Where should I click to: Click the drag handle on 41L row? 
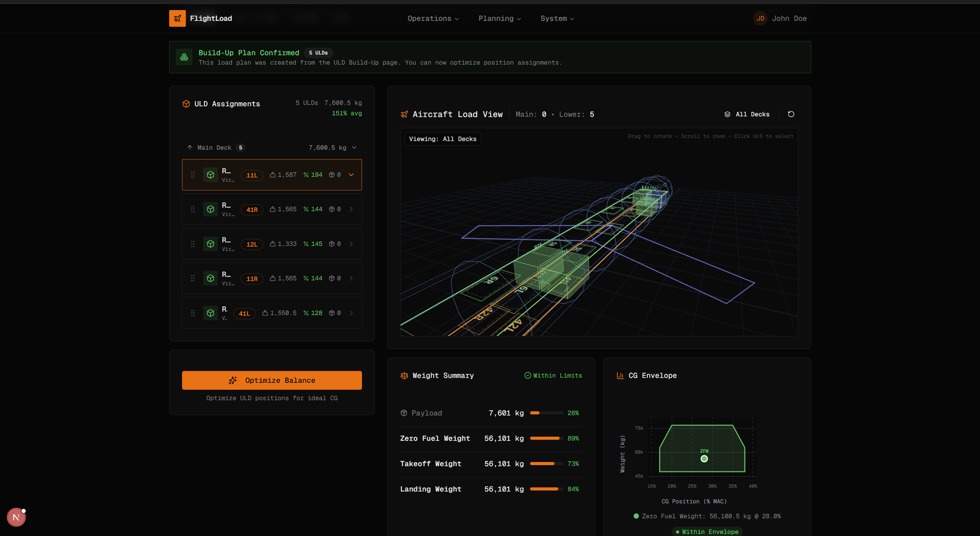193,313
